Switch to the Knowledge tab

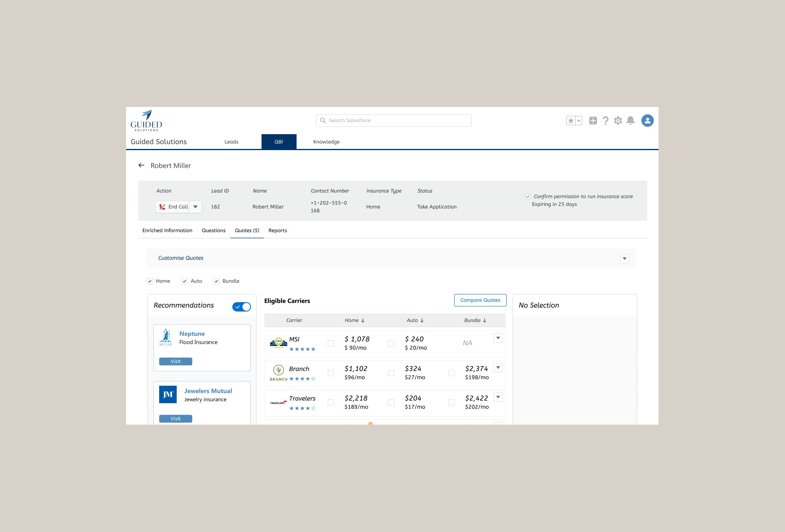tap(326, 142)
